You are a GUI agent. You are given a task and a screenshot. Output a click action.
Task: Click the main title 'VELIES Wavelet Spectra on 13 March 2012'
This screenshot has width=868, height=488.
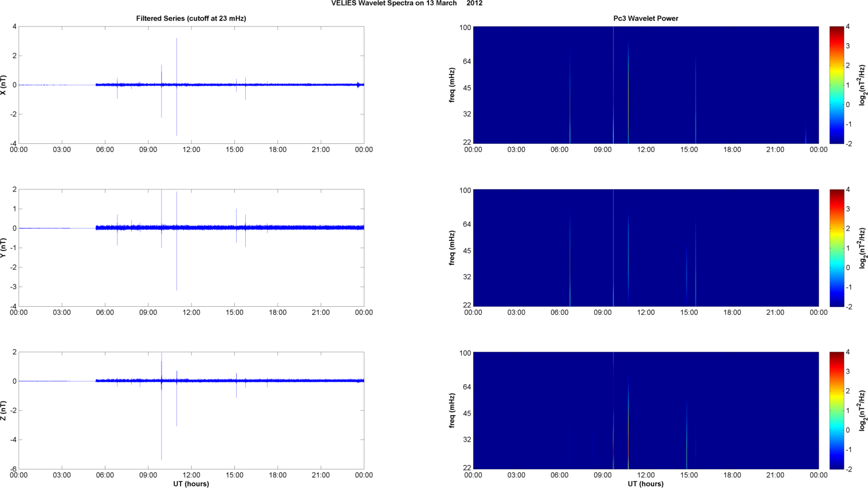point(407,3)
